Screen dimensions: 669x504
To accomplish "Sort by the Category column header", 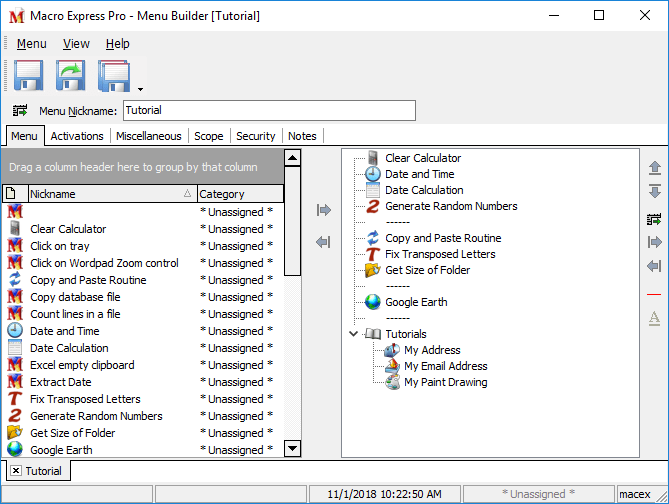I will click(240, 194).
